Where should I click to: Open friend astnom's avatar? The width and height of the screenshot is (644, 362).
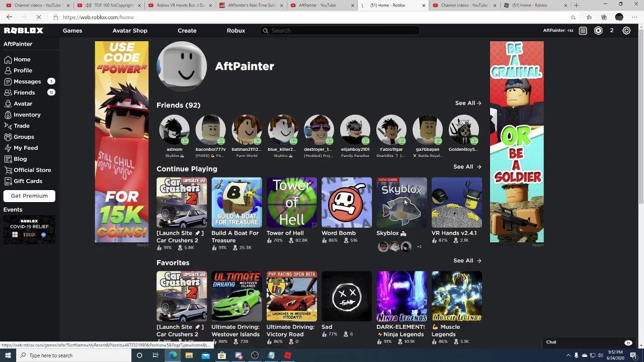175,130
